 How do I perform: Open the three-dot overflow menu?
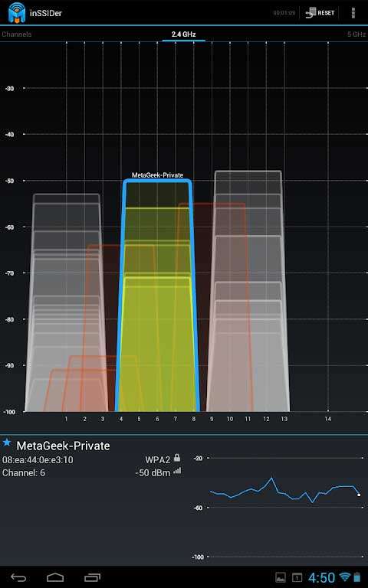tap(353, 12)
